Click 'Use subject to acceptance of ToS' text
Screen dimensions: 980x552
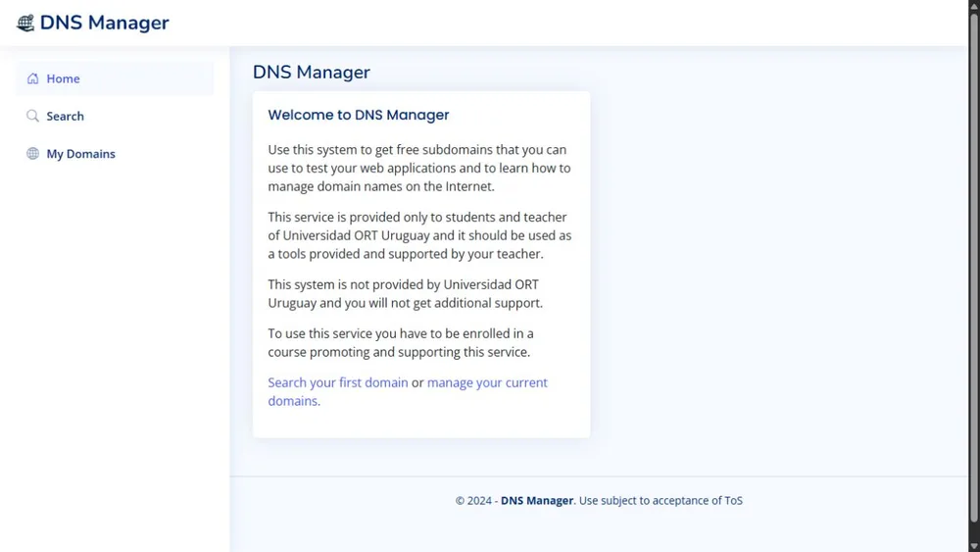(x=661, y=500)
